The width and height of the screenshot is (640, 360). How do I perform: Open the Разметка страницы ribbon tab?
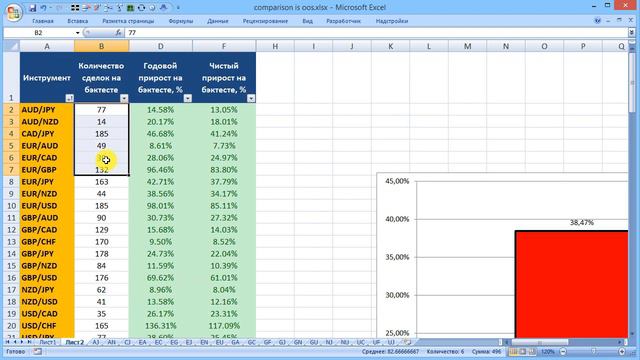(128, 21)
